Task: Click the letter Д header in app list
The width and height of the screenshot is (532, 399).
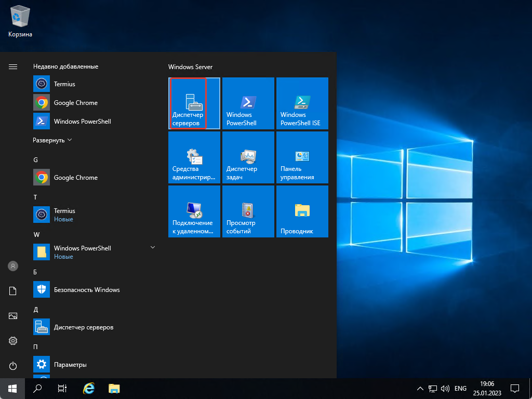Action: (x=36, y=310)
